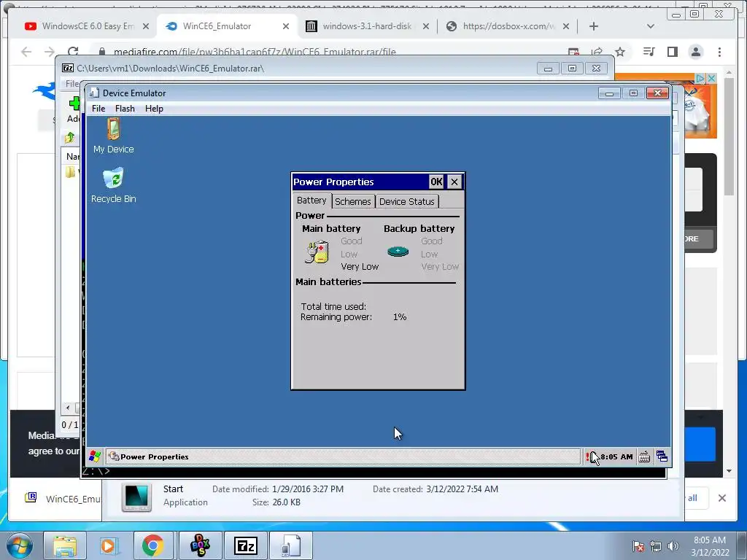Click the Windows clock showing 3/12/2022
747x560 pixels.
pyautogui.click(x=710, y=546)
